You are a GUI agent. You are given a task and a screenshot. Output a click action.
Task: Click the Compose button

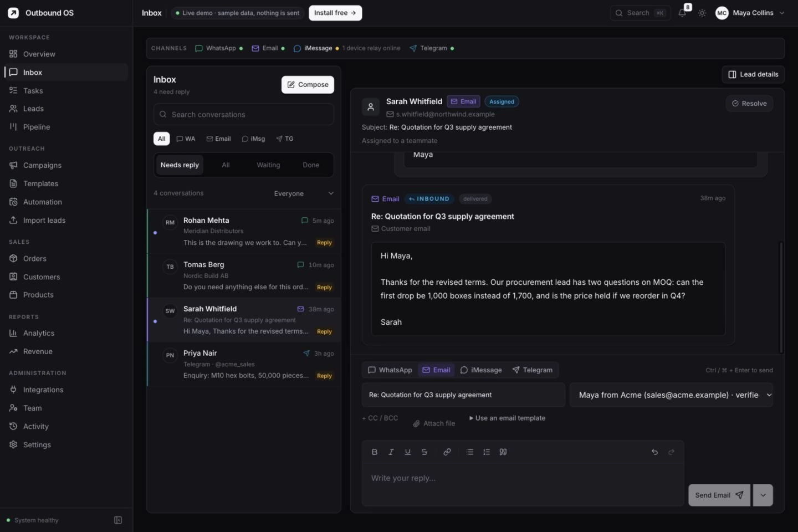pyautogui.click(x=308, y=85)
